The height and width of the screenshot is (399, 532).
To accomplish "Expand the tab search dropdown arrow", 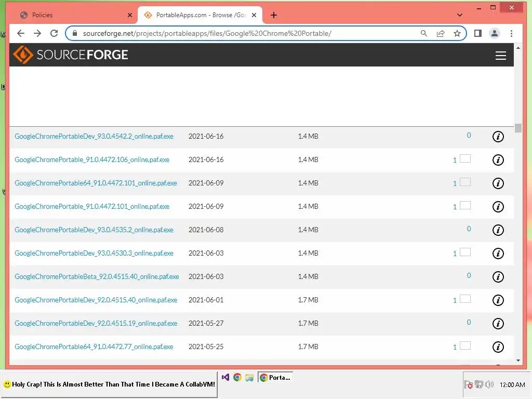I will [460, 15].
